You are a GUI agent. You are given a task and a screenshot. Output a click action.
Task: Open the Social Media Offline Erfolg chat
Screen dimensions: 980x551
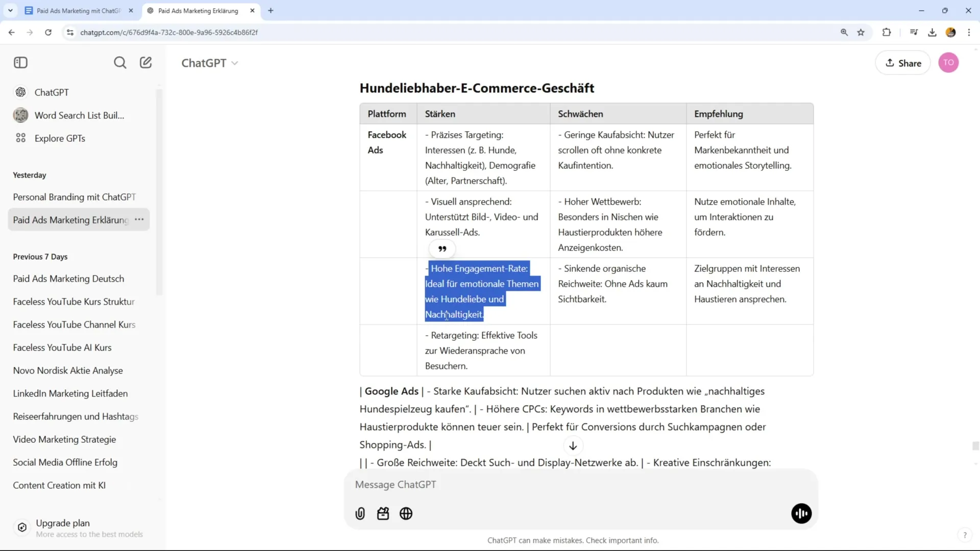click(x=79, y=462)
